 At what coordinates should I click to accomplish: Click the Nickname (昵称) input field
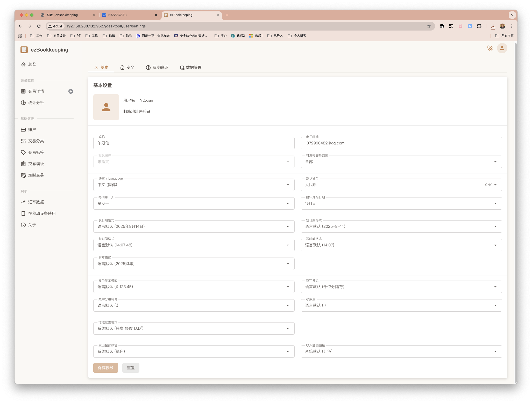click(194, 143)
